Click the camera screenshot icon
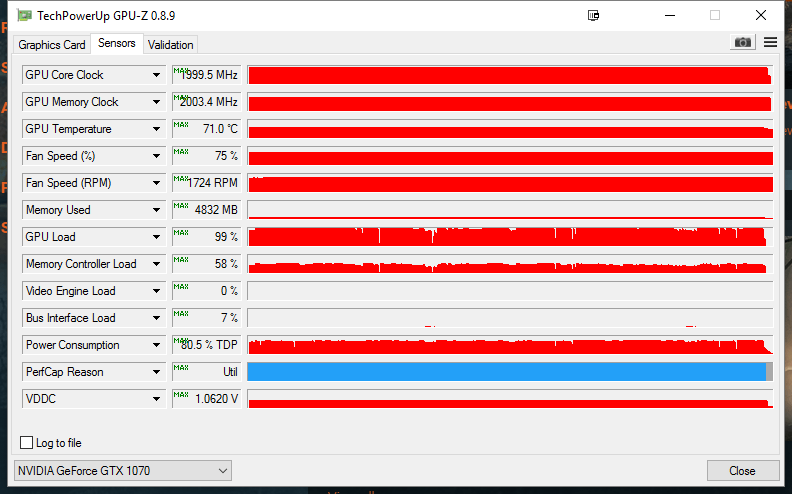 742,42
